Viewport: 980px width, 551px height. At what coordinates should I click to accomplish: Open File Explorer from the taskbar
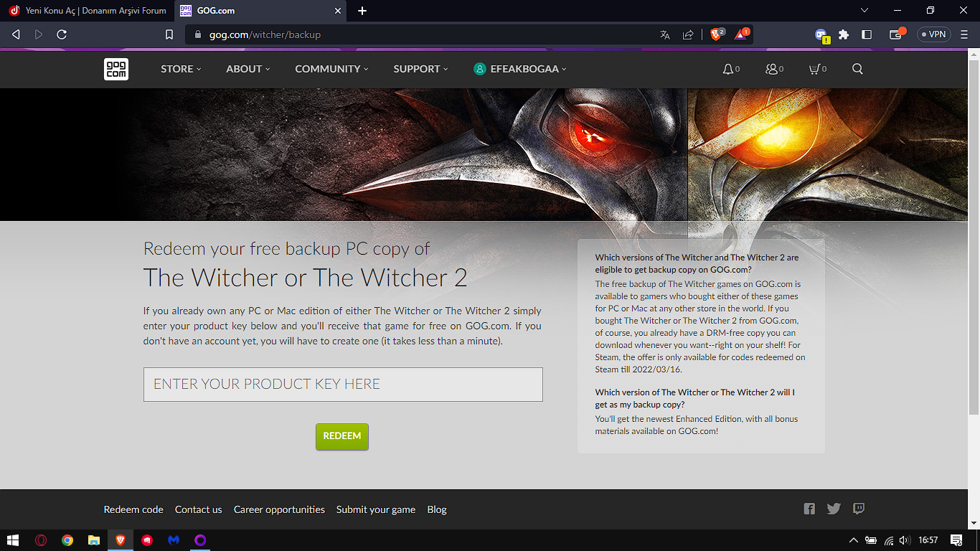[94, 540]
